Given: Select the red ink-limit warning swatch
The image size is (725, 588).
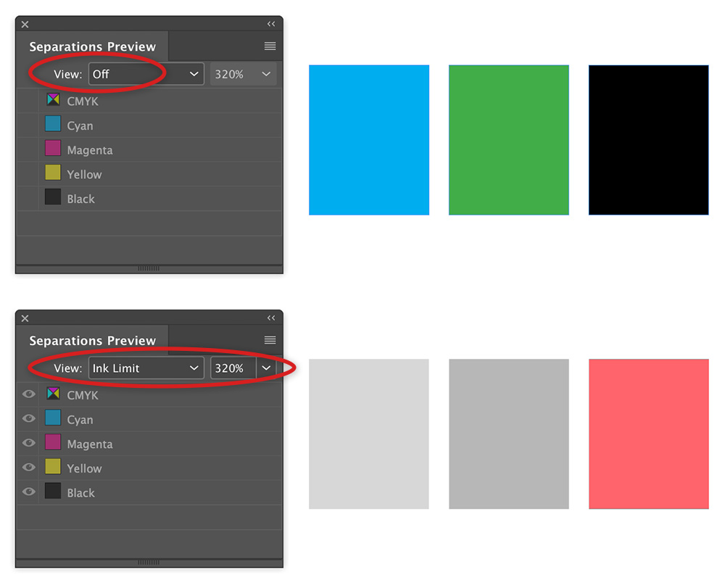Looking at the screenshot, I should pos(648,433).
